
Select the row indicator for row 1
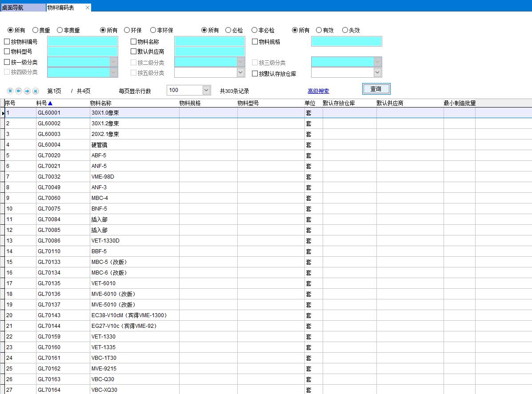[x=3, y=113]
